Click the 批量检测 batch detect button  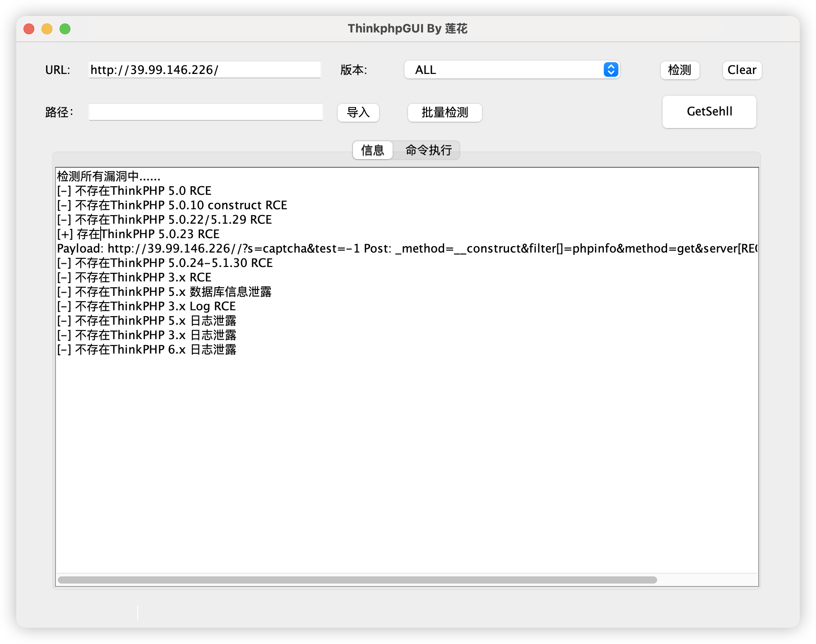(x=445, y=112)
